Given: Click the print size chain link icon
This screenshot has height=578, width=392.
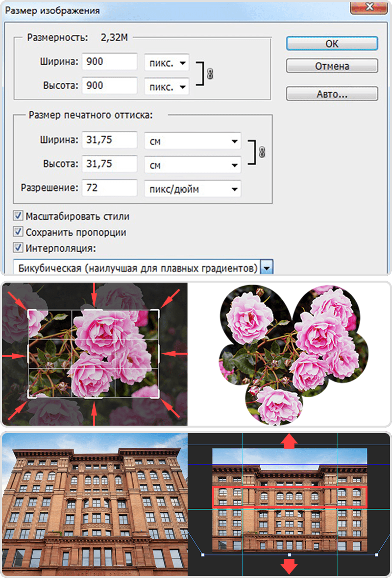Looking at the screenshot, I should coord(261,152).
